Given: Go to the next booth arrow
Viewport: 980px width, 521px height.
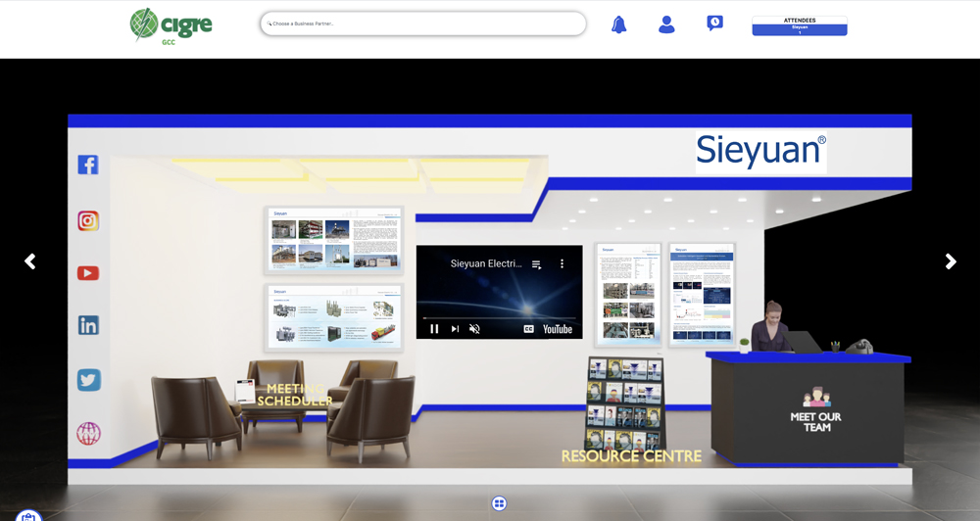Looking at the screenshot, I should point(950,261).
